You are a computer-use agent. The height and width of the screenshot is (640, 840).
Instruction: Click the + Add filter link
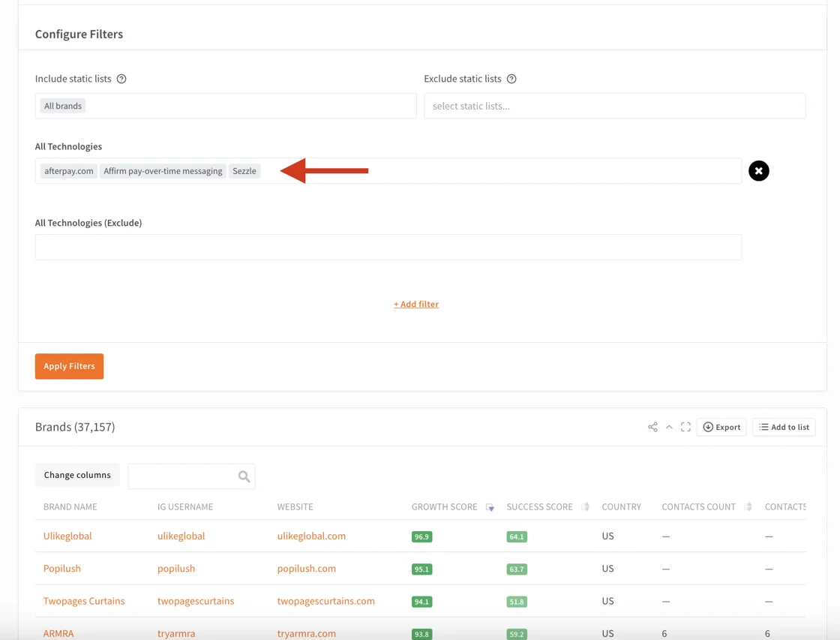coord(416,304)
